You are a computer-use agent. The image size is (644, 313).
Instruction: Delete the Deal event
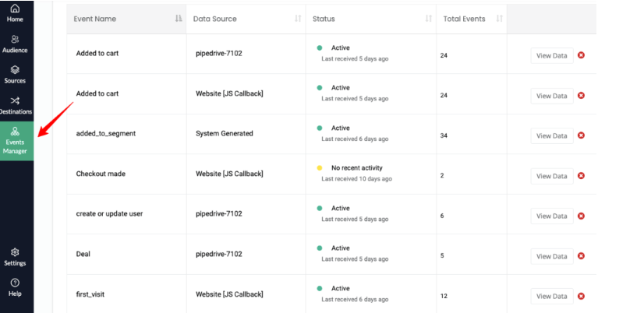point(581,255)
